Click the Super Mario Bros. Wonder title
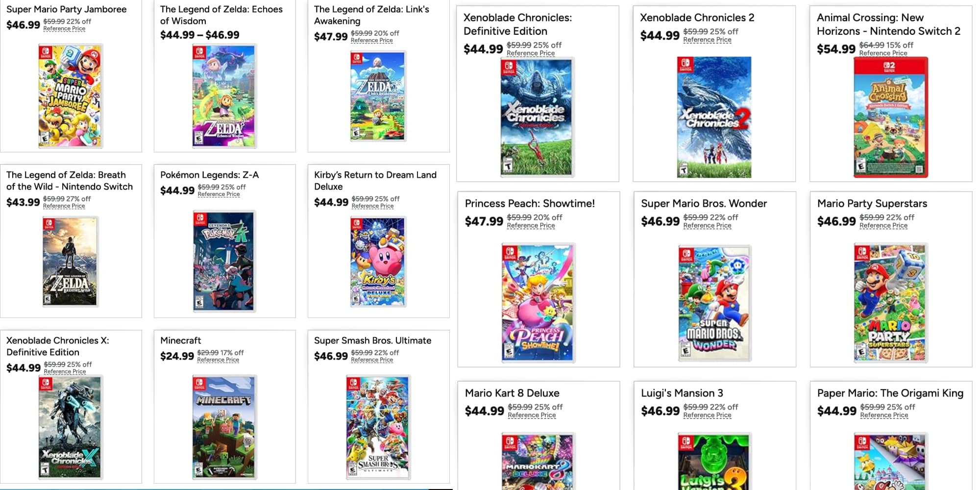 [x=704, y=203]
